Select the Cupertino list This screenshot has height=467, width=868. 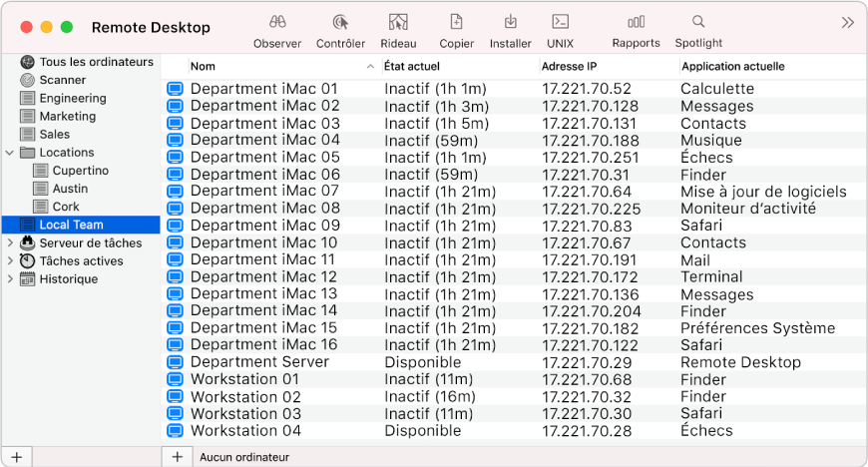[80, 171]
